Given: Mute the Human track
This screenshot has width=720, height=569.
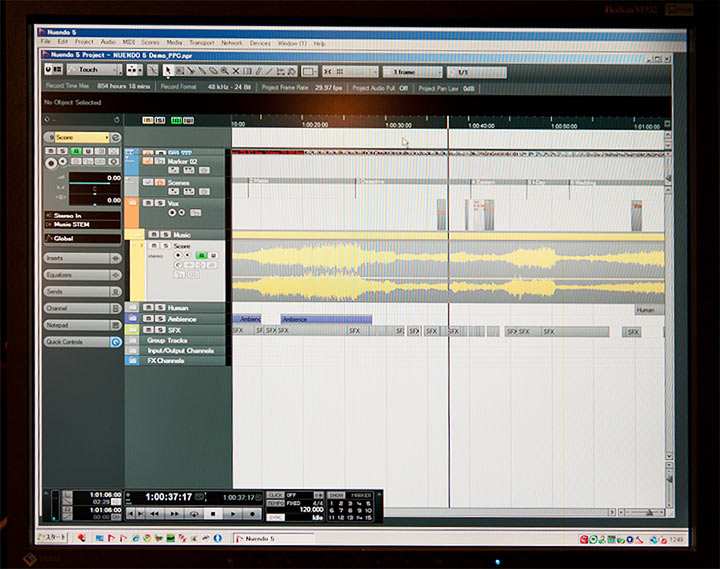Looking at the screenshot, I should click(148, 307).
